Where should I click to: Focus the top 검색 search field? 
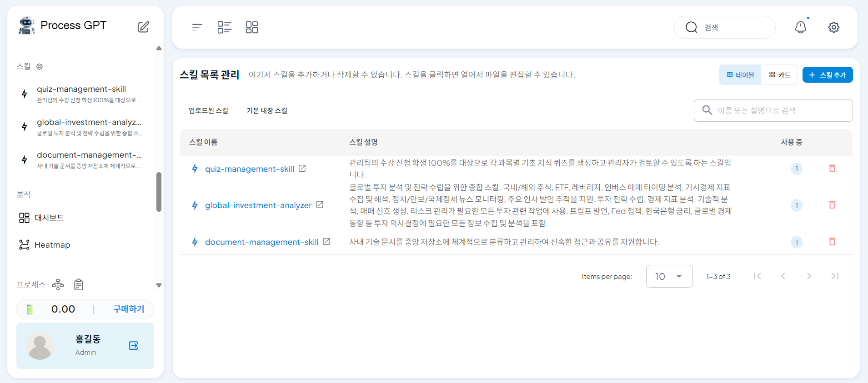724,27
